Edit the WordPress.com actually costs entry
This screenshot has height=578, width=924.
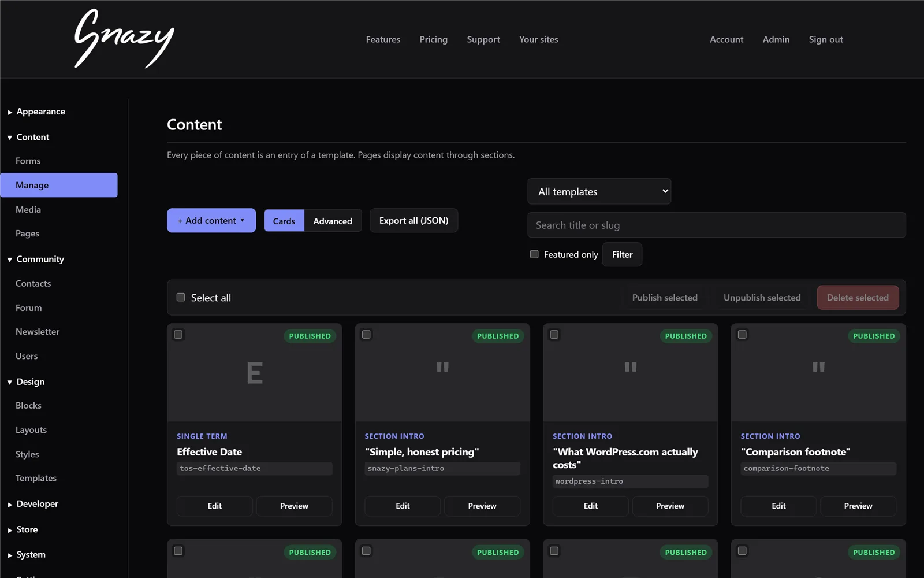[591, 506]
